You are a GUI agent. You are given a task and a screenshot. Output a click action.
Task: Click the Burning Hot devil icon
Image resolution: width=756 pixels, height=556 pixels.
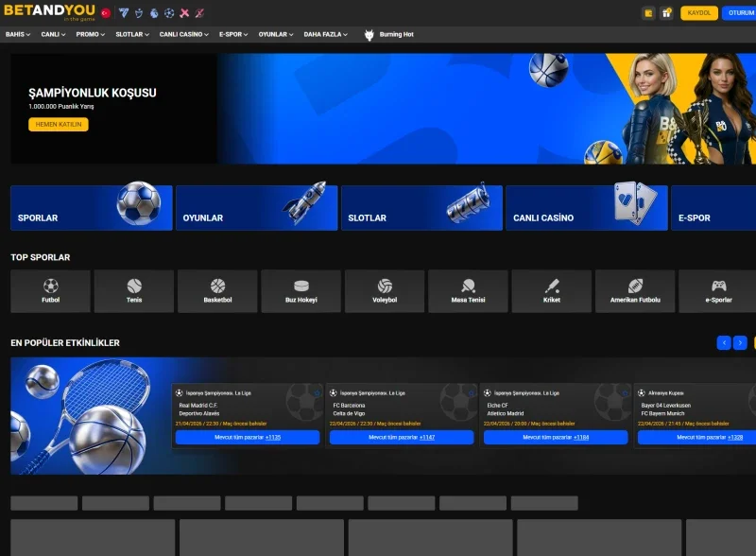[369, 35]
